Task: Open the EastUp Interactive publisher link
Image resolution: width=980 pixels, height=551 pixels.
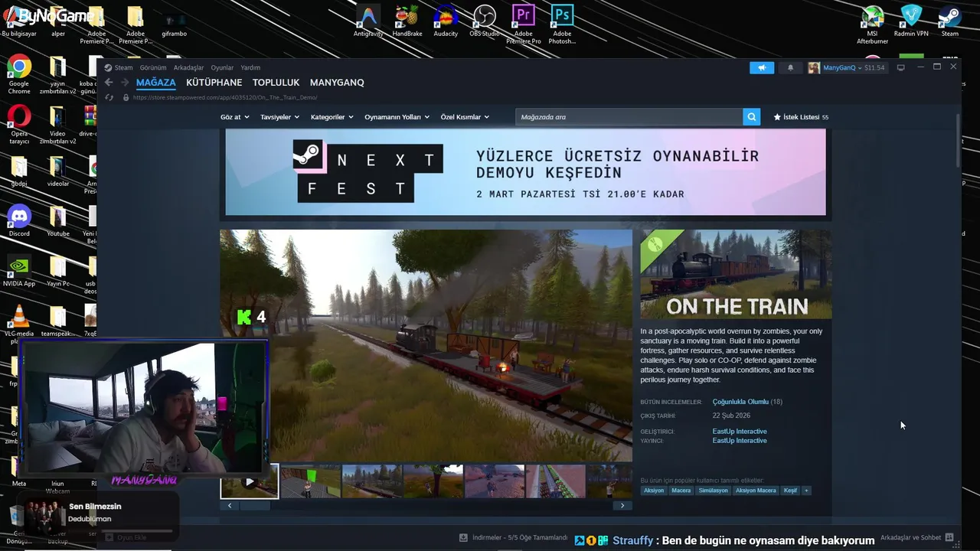Action: (x=740, y=441)
